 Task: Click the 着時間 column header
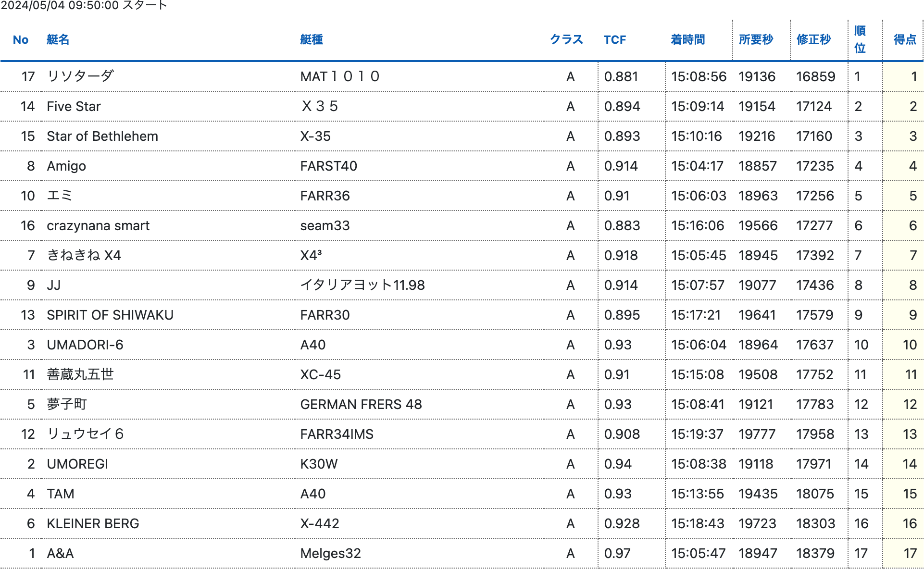point(687,40)
